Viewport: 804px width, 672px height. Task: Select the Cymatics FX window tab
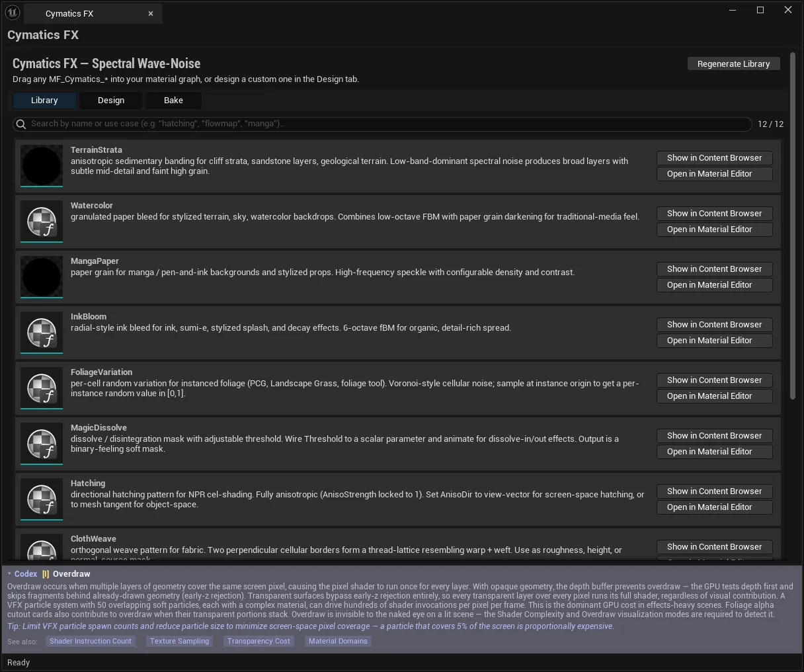tap(93, 13)
